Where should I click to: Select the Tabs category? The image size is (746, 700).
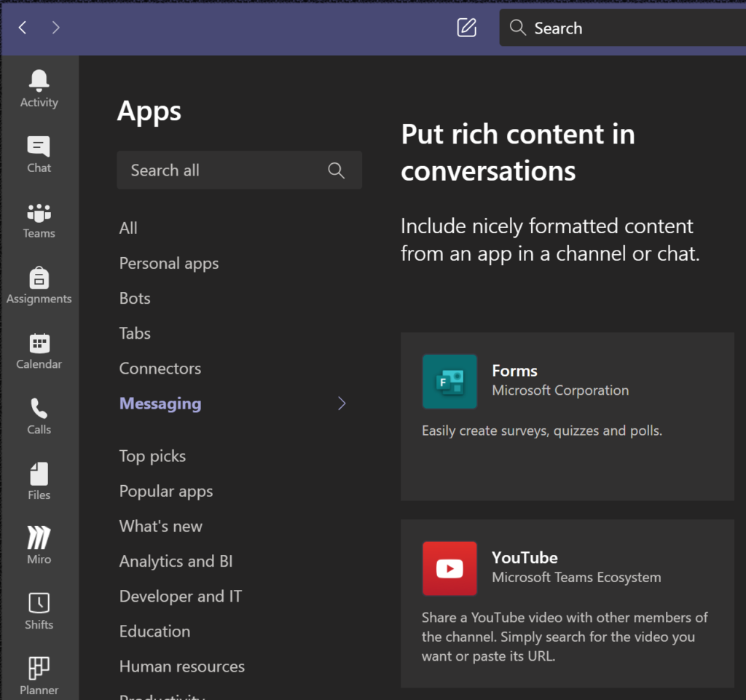135,334
